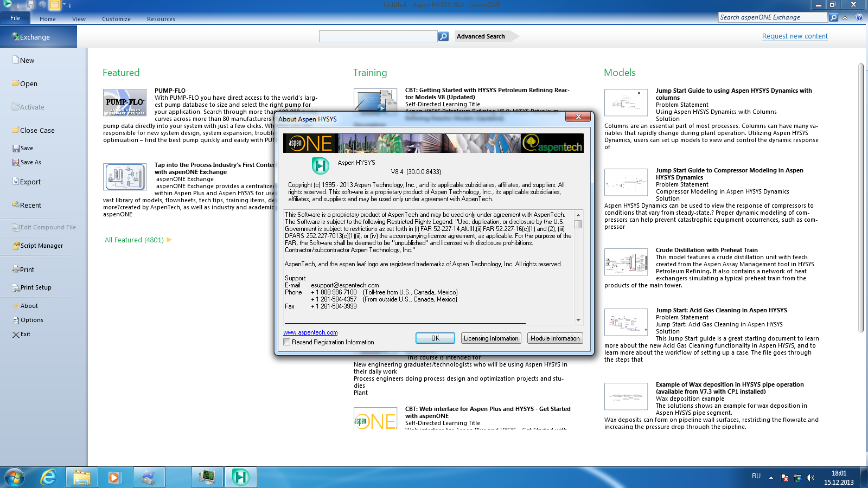Click the highlighted yellow form icon in quick access toolbar

point(55,5)
